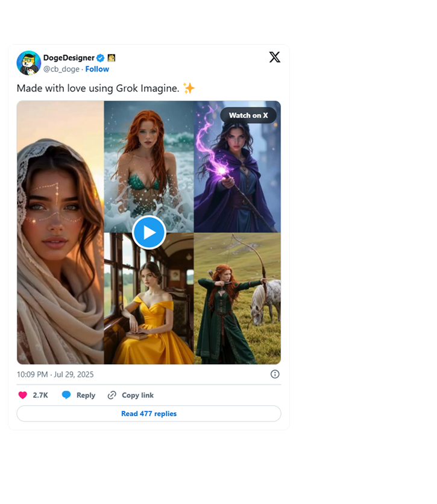Viewport: 437px width, 504px height.
Task: Follow the @cb_doge account
Action: (x=97, y=69)
